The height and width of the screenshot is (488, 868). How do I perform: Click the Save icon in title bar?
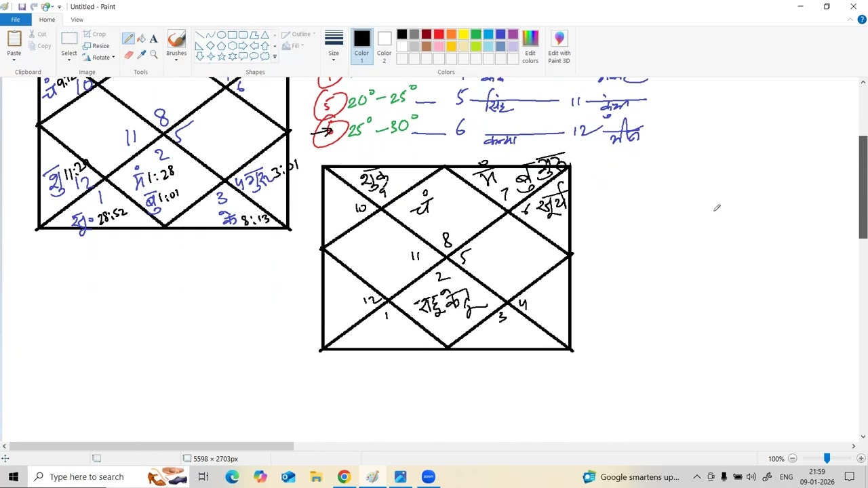pyautogui.click(x=22, y=7)
